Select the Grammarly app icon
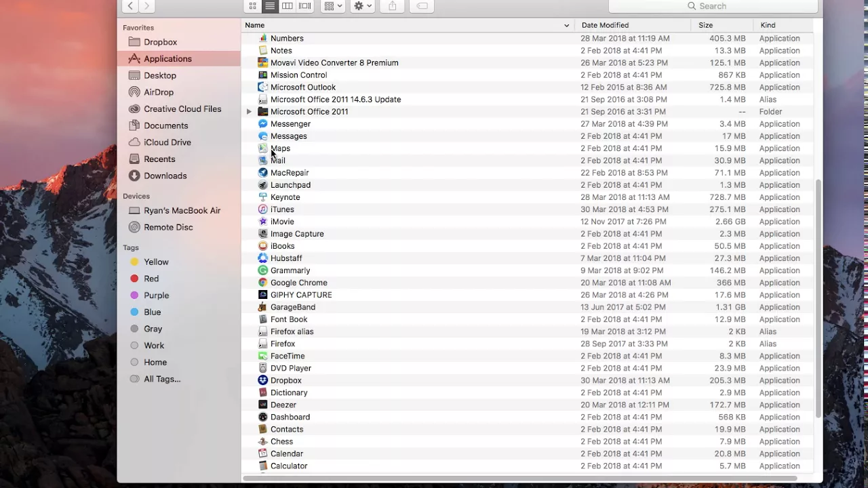Viewport: 868px width, 488px height. click(x=263, y=270)
